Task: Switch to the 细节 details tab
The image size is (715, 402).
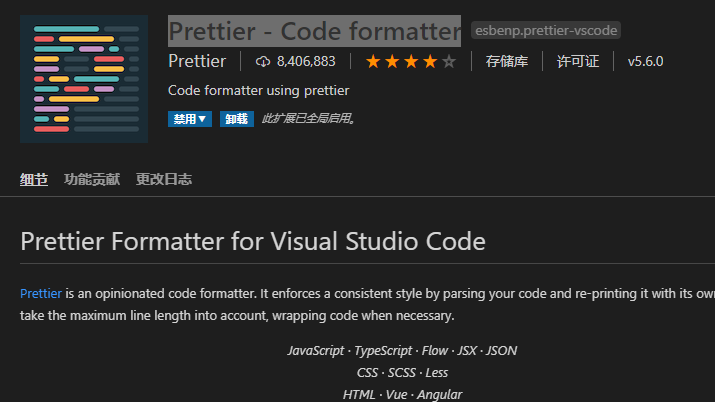Action: coord(34,180)
